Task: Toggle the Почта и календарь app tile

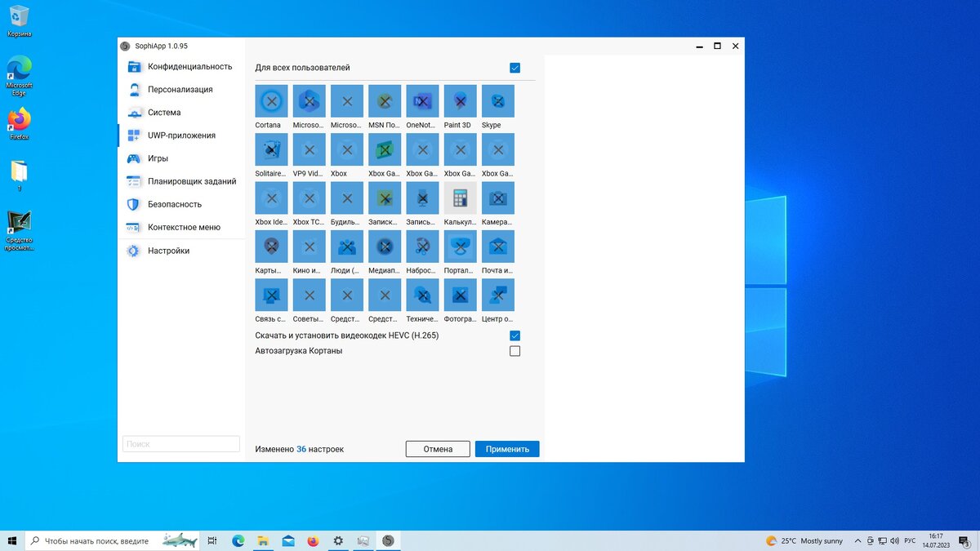Action: [x=498, y=246]
